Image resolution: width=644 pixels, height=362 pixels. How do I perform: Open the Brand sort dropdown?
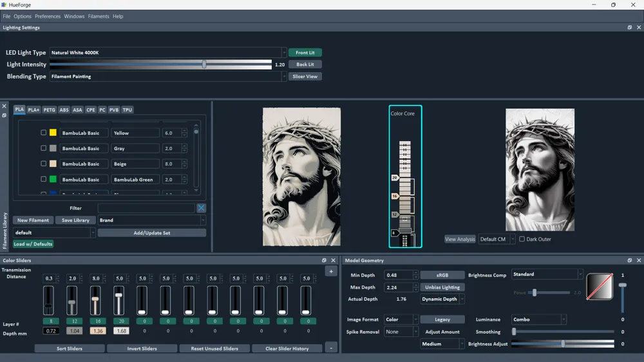[x=151, y=220]
